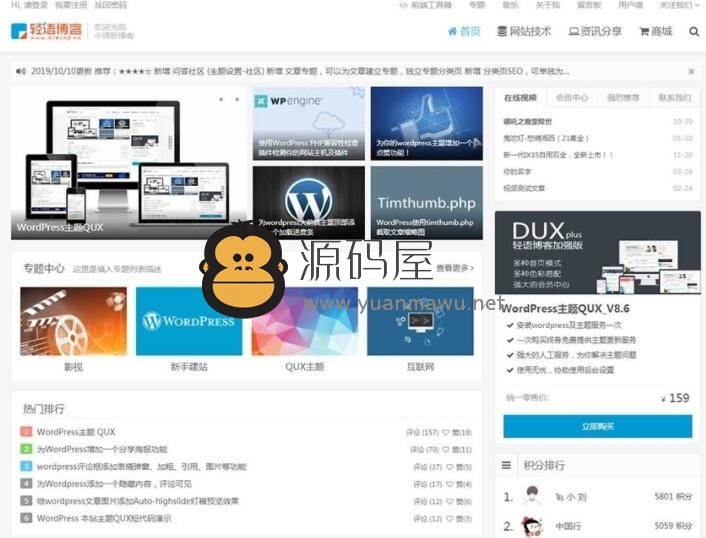Switch to the 联系我们 sidebar tab

click(x=674, y=98)
